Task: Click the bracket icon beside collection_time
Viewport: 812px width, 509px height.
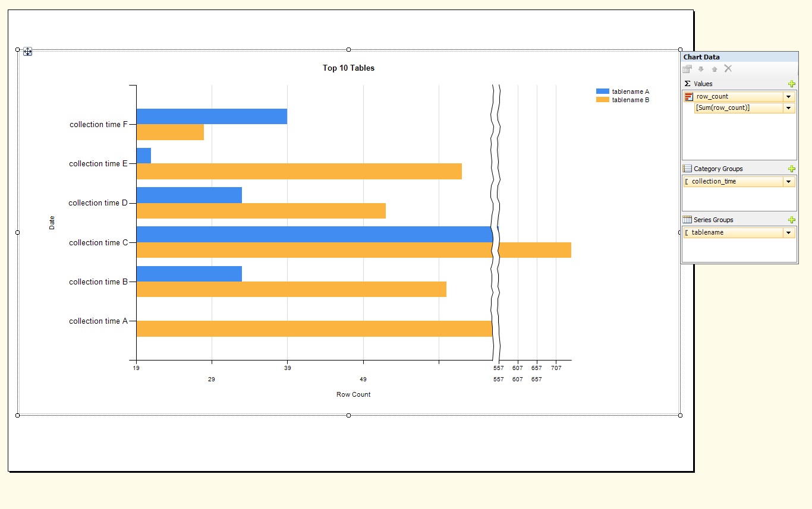Action: [688, 181]
